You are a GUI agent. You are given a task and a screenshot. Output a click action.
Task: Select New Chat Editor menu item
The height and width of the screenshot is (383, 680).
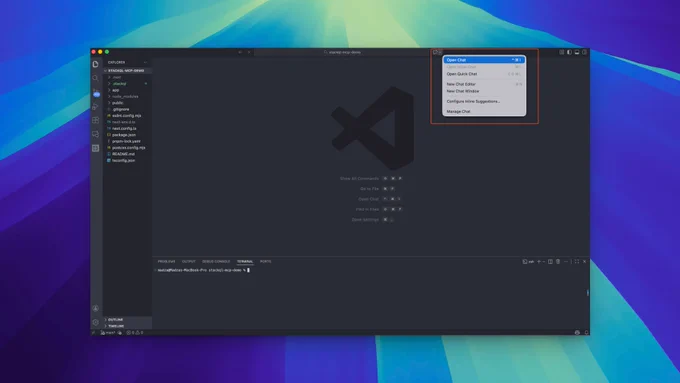coord(484,84)
